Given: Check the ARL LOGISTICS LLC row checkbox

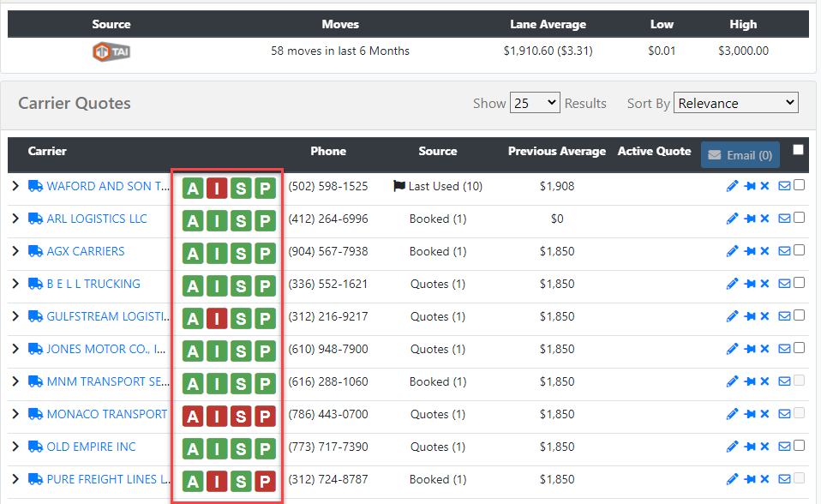Looking at the screenshot, I should tap(799, 218).
